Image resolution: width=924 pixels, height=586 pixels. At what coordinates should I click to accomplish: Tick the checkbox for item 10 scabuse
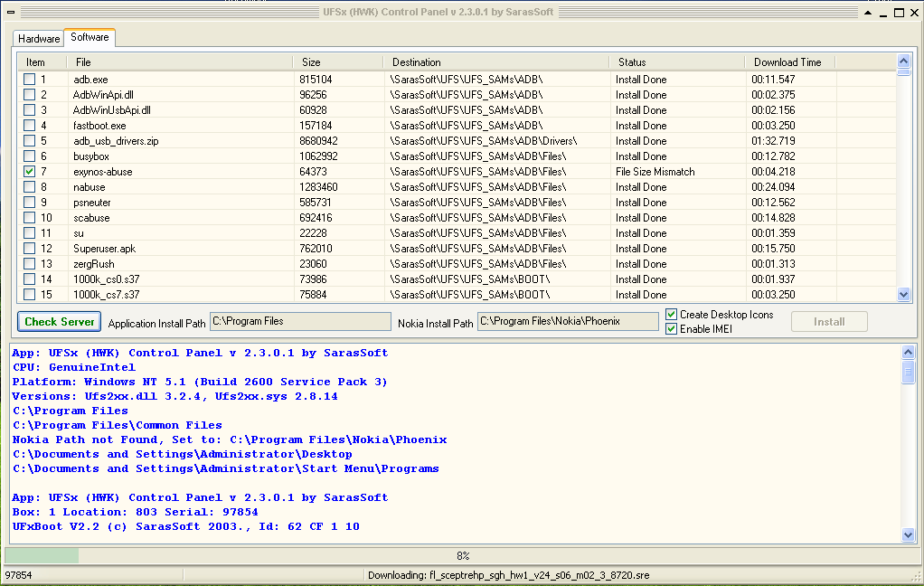tap(30, 218)
